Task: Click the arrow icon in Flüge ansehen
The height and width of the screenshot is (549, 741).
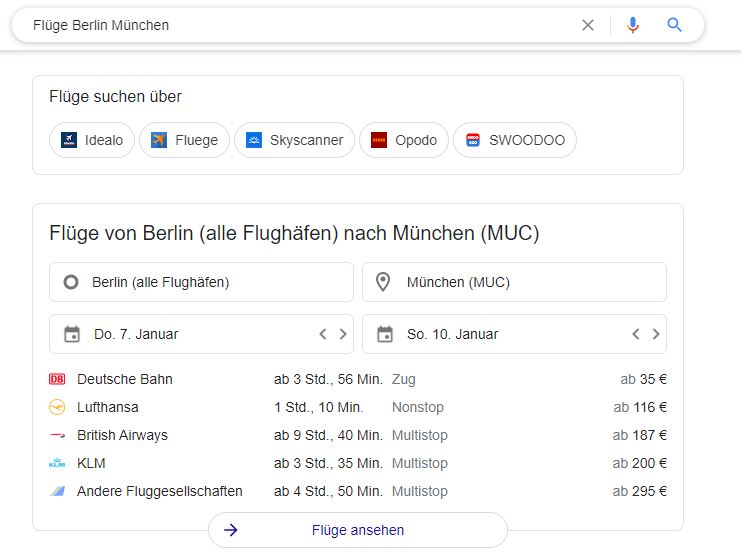Action: [x=231, y=530]
